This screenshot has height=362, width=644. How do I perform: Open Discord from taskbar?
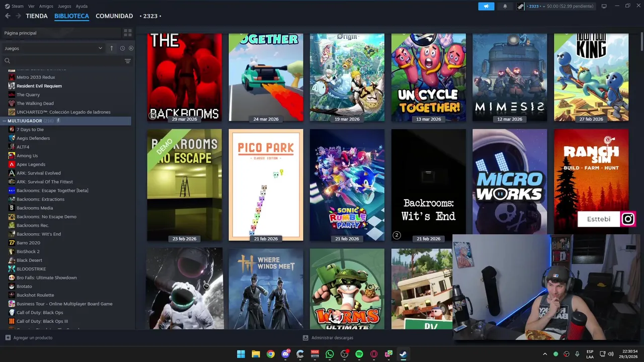(285, 354)
